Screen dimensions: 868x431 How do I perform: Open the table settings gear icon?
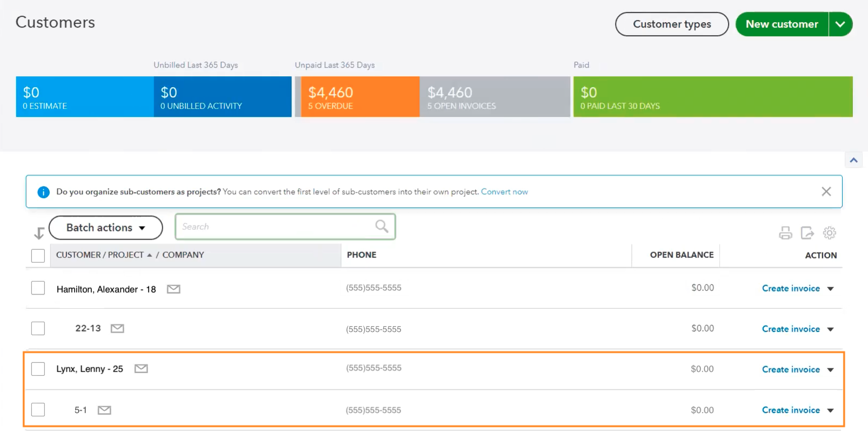[x=830, y=233]
